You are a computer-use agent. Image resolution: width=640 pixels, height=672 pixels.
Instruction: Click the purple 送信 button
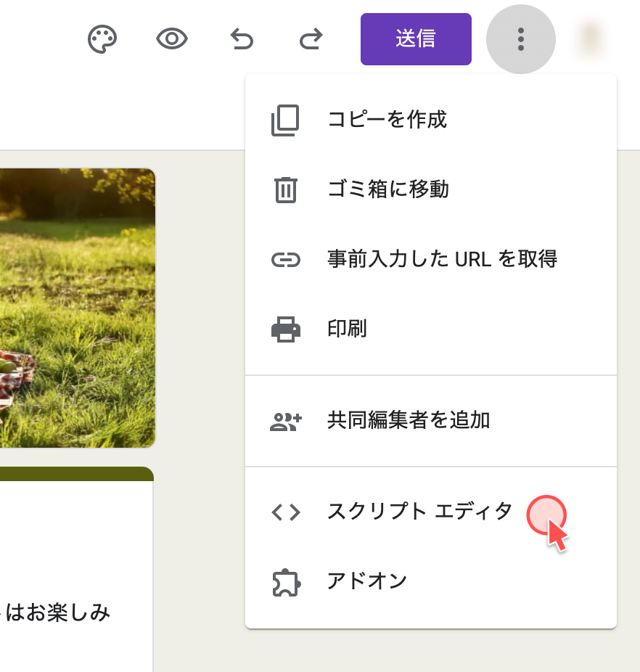[x=416, y=39]
